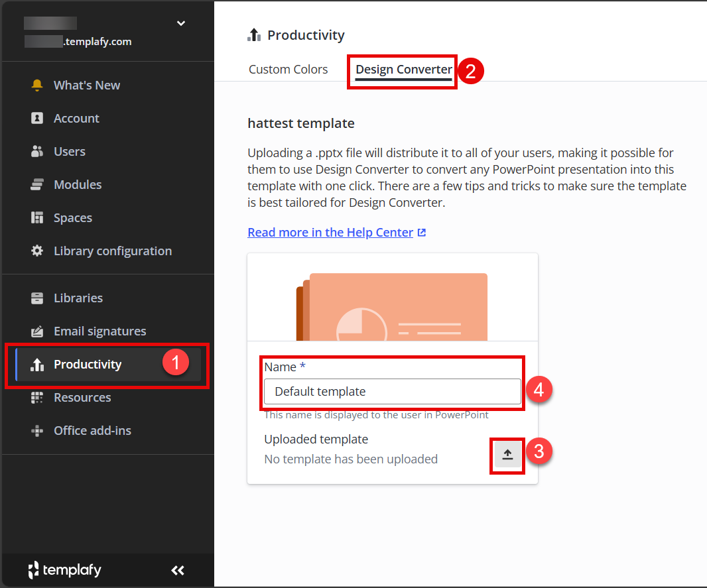Switch to the Custom Colors tab
Viewport: 707px width, 588px height.
(288, 70)
